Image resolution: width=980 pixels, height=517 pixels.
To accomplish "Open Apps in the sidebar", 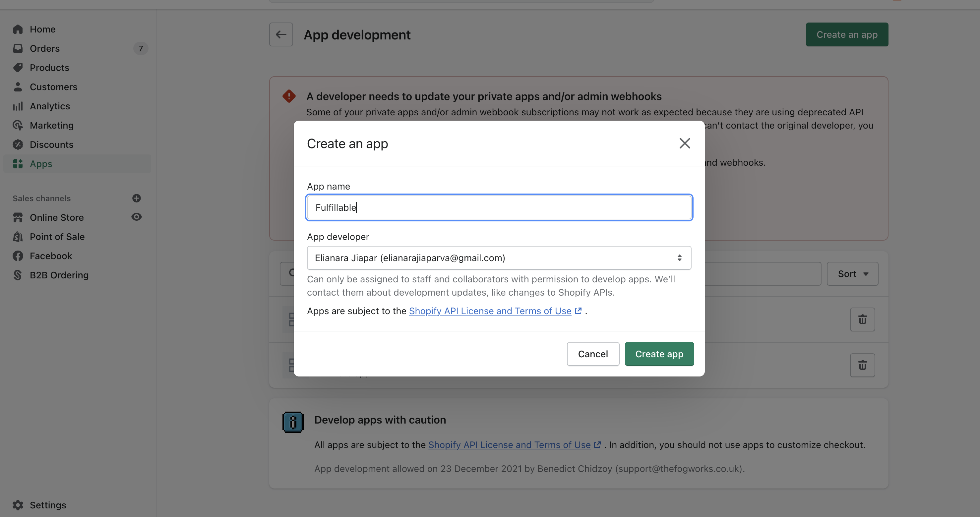I will (77, 164).
